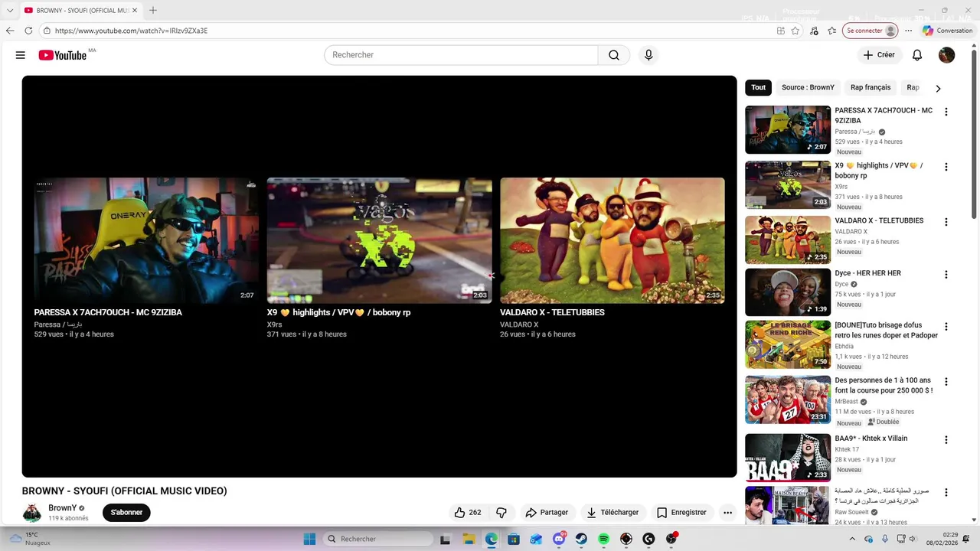Open the Windows Start menu
The width and height of the screenshot is (980, 551).
pos(309,539)
